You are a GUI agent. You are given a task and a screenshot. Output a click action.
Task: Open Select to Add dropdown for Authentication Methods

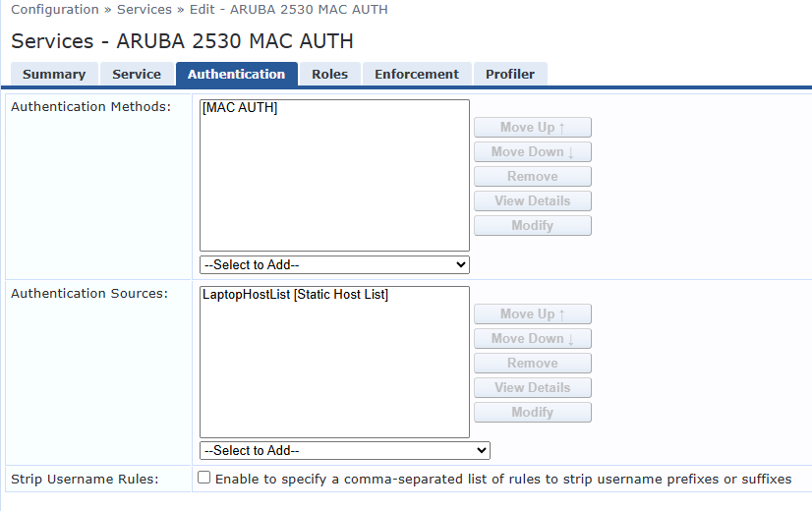(334, 264)
